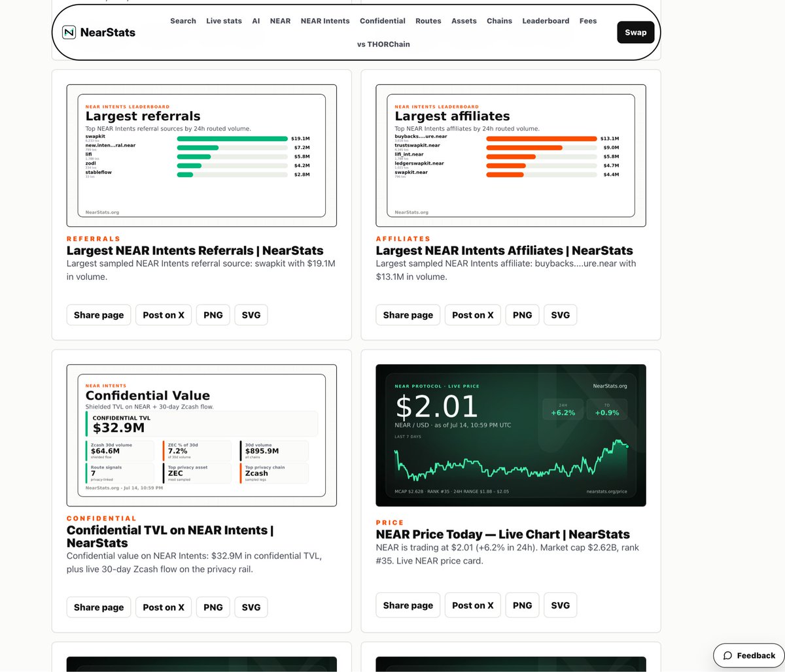Image resolution: width=785 pixels, height=672 pixels.
Task: Click the CONFIDENTIAL orange category label
Action: [x=101, y=518]
